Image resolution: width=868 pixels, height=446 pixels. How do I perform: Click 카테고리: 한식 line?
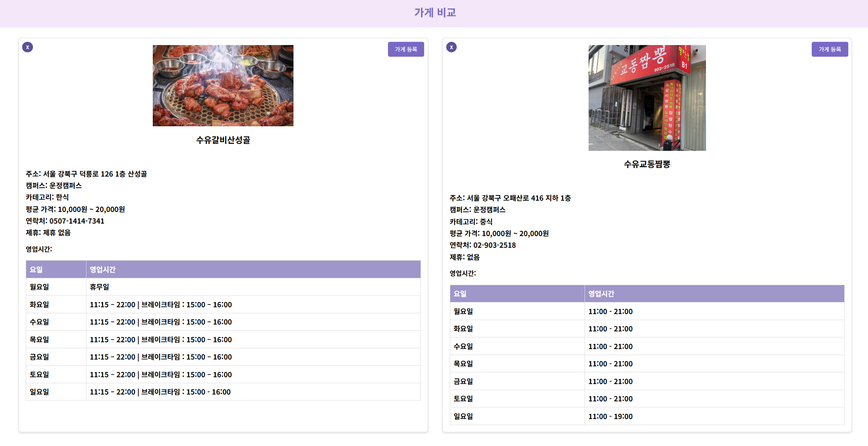tap(47, 197)
